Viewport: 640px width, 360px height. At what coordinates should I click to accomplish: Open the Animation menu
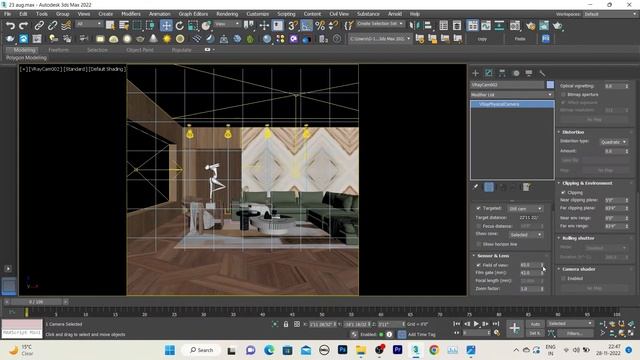click(x=160, y=14)
